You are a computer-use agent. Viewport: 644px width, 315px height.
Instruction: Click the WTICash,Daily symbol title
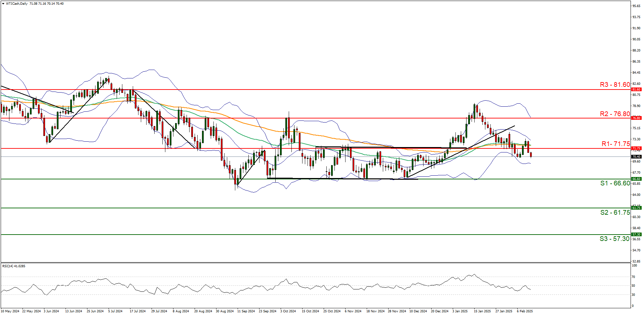17,4
